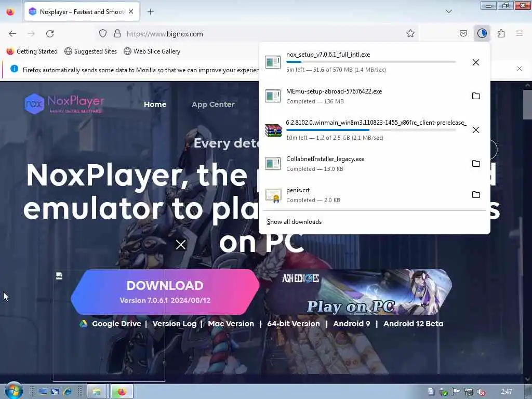Click the NoxPlayer logo
The height and width of the screenshot is (399, 532).
tap(64, 104)
